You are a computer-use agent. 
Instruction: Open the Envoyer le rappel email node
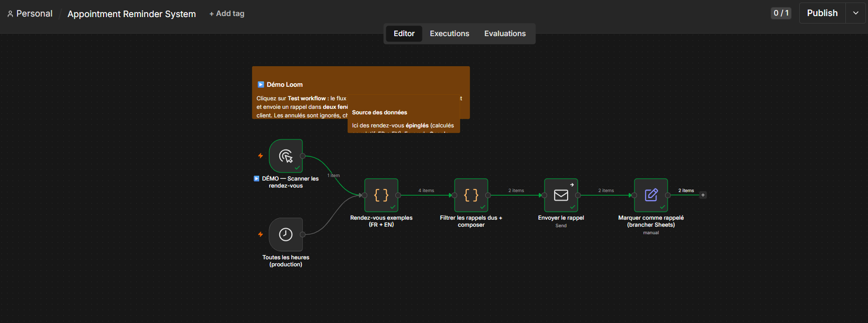pyautogui.click(x=561, y=195)
